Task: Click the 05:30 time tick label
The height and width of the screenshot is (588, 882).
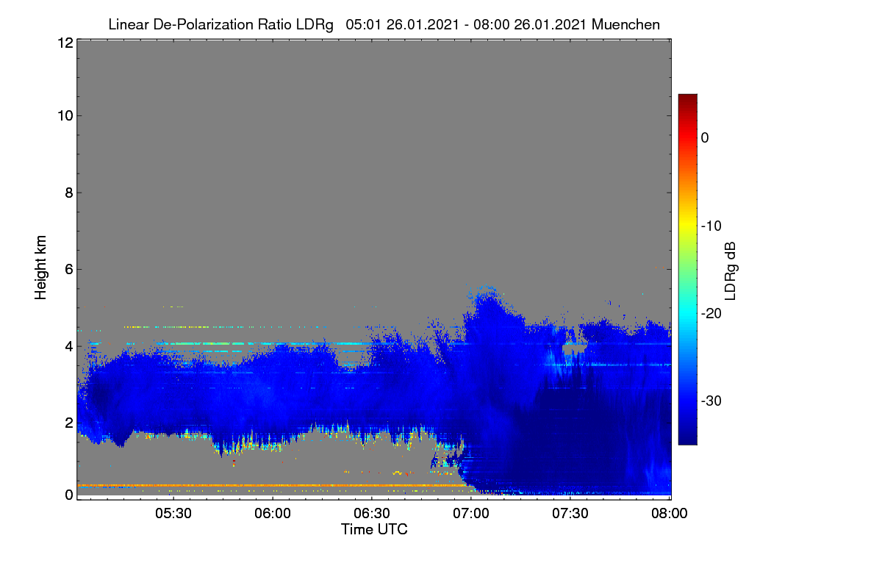Action: click(x=173, y=513)
